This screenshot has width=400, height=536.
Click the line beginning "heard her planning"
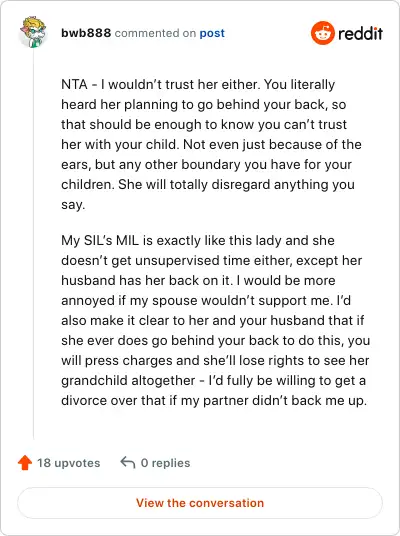click(204, 105)
